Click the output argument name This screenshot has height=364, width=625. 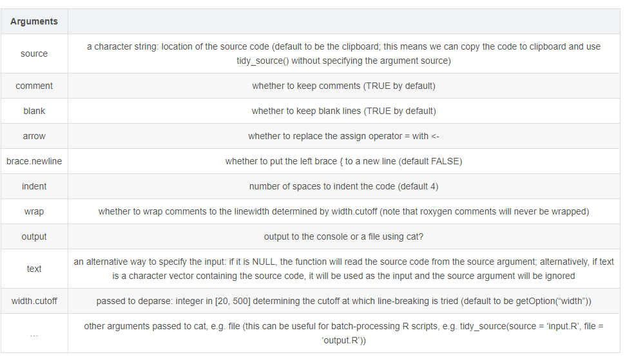tap(34, 236)
